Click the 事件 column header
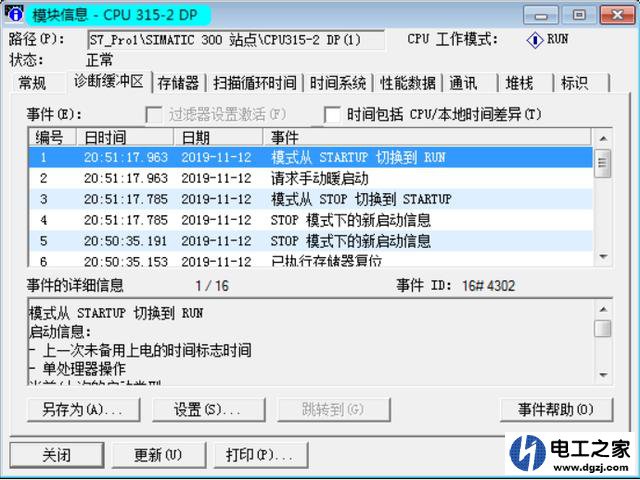The height and width of the screenshot is (480, 640). [x=427, y=138]
